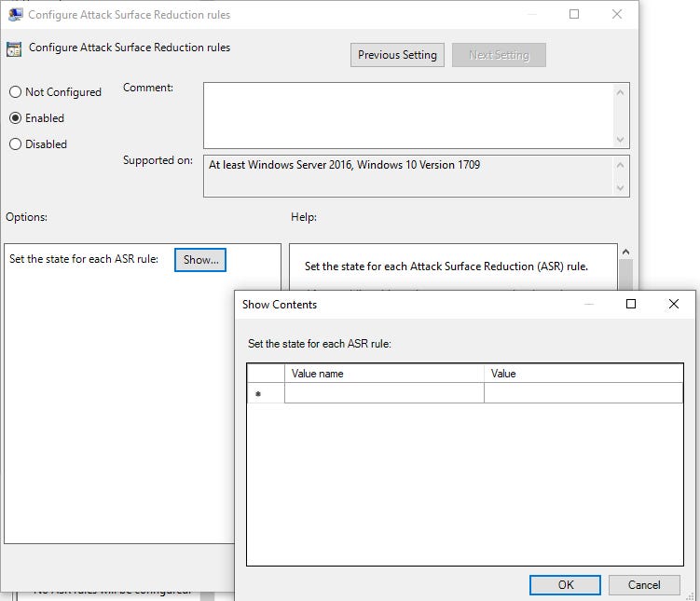Screen dimensions: 700x601
Task: Select the new row asterisk marker
Action: coord(258,394)
